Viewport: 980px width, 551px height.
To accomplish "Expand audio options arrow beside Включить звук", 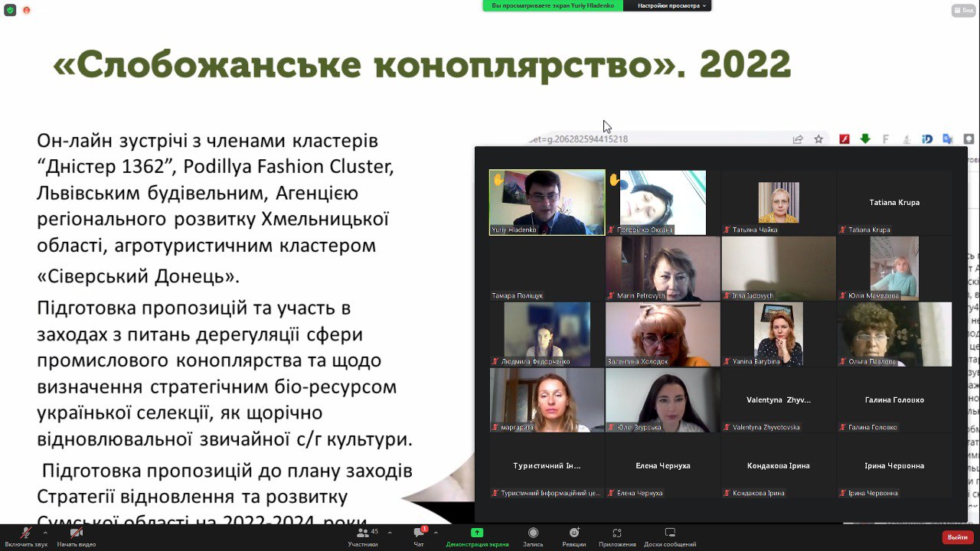I will pyautogui.click(x=45, y=532).
